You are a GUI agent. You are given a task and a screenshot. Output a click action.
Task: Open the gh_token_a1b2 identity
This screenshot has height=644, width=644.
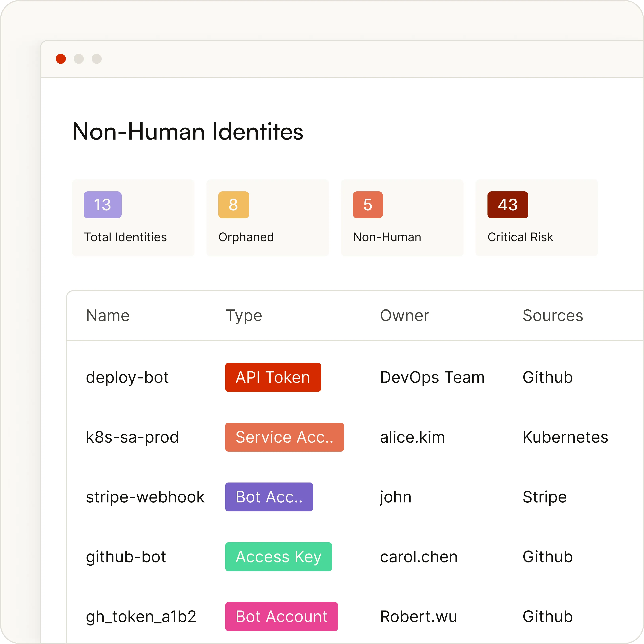(141, 616)
